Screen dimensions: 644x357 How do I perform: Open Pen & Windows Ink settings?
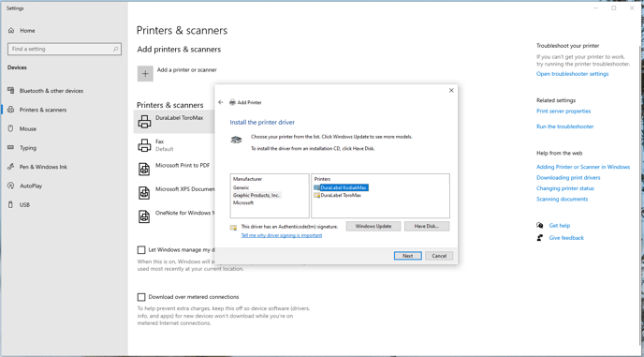pos(43,167)
